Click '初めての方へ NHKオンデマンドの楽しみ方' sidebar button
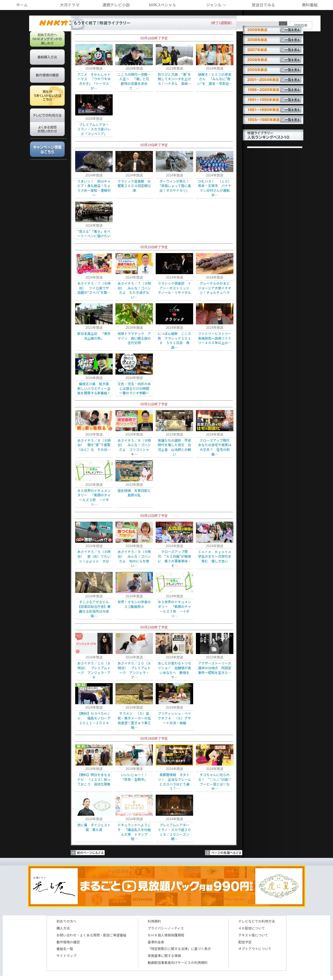The width and height of the screenshot is (333, 980). 47,39
